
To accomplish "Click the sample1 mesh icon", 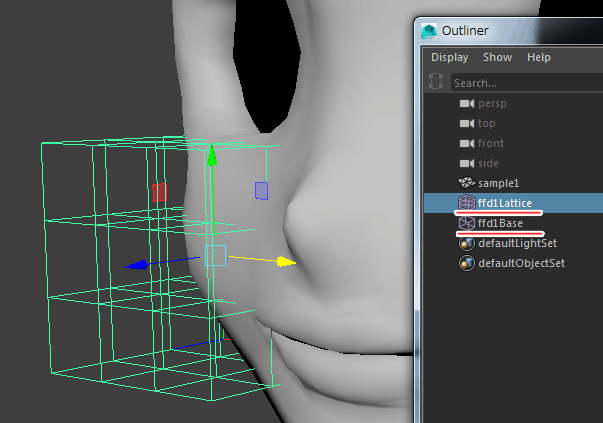I will click(x=466, y=183).
